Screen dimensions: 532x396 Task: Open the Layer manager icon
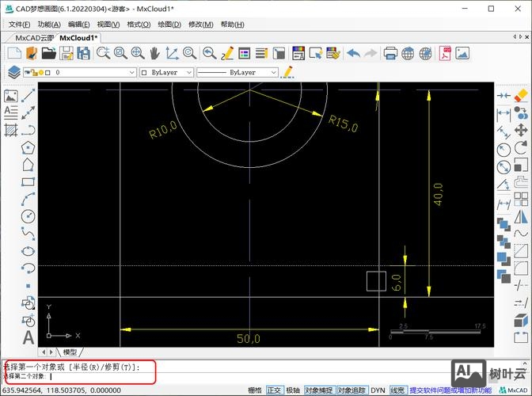pyautogui.click(x=13, y=72)
